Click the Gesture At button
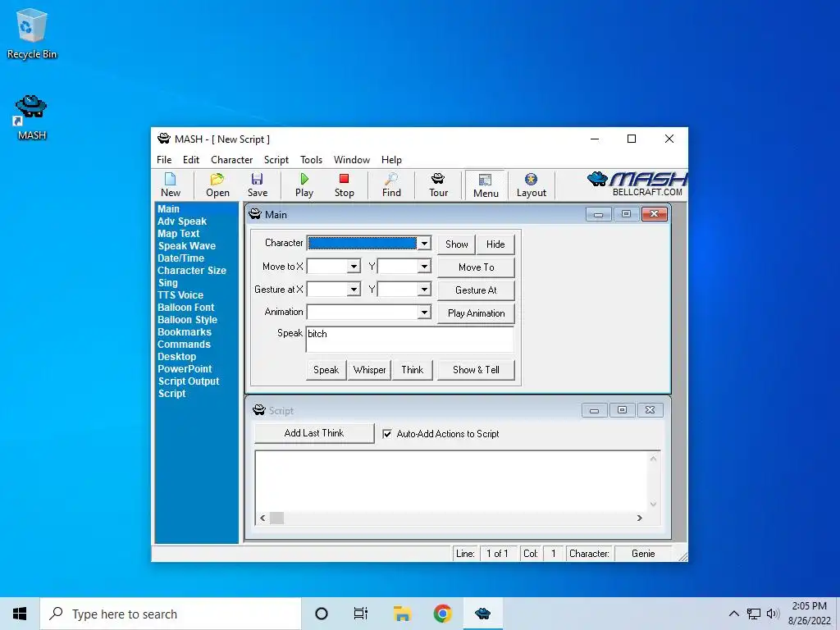 coord(477,290)
